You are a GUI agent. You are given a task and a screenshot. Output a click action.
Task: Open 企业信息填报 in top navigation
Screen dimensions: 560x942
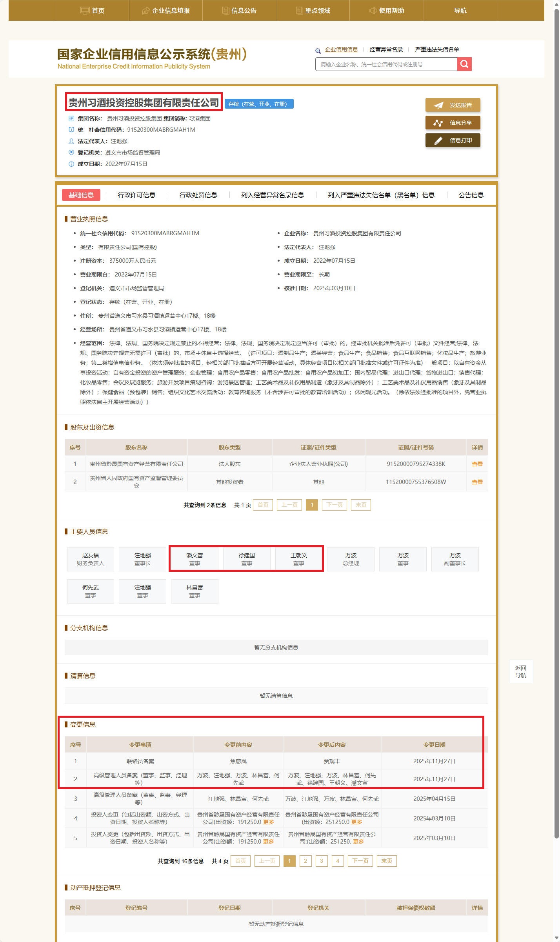click(165, 11)
